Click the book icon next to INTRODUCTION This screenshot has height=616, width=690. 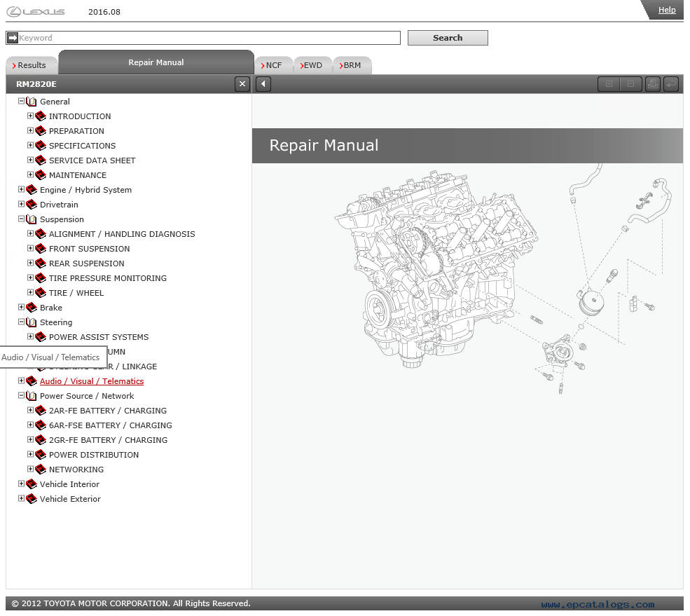41,116
